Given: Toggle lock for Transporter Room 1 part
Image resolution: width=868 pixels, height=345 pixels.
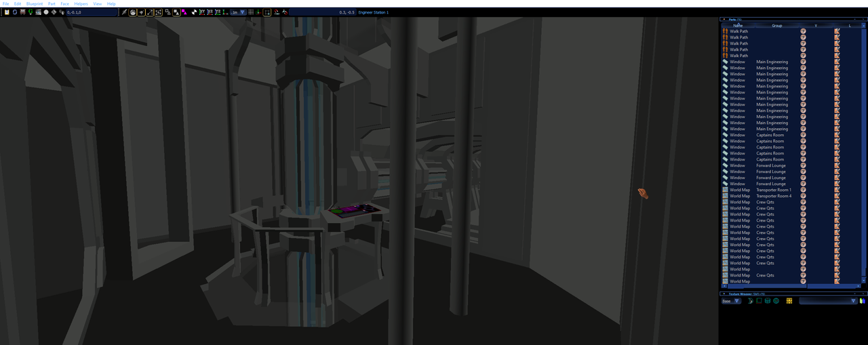Looking at the screenshot, I should coord(837,190).
